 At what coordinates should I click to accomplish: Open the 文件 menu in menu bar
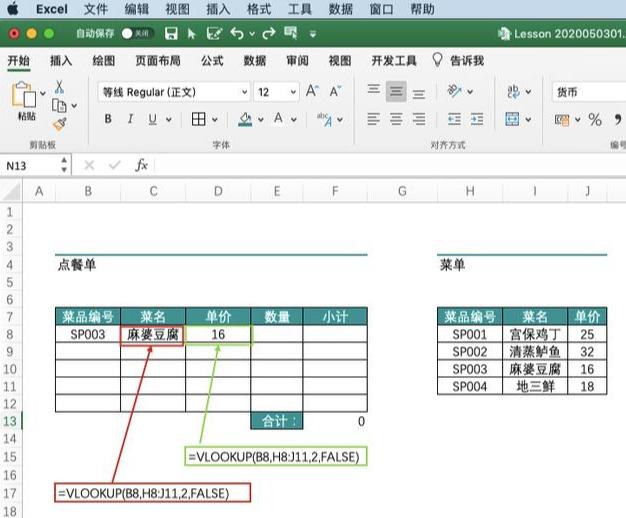(95, 9)
